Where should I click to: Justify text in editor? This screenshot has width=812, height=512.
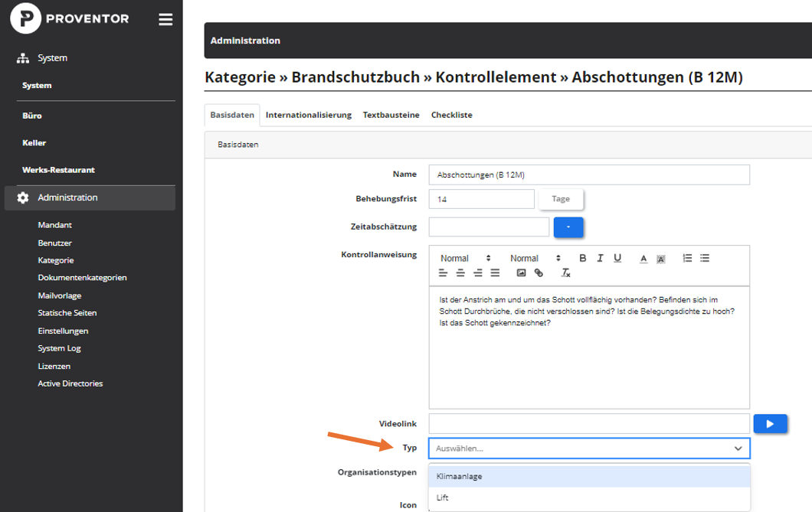495,272
